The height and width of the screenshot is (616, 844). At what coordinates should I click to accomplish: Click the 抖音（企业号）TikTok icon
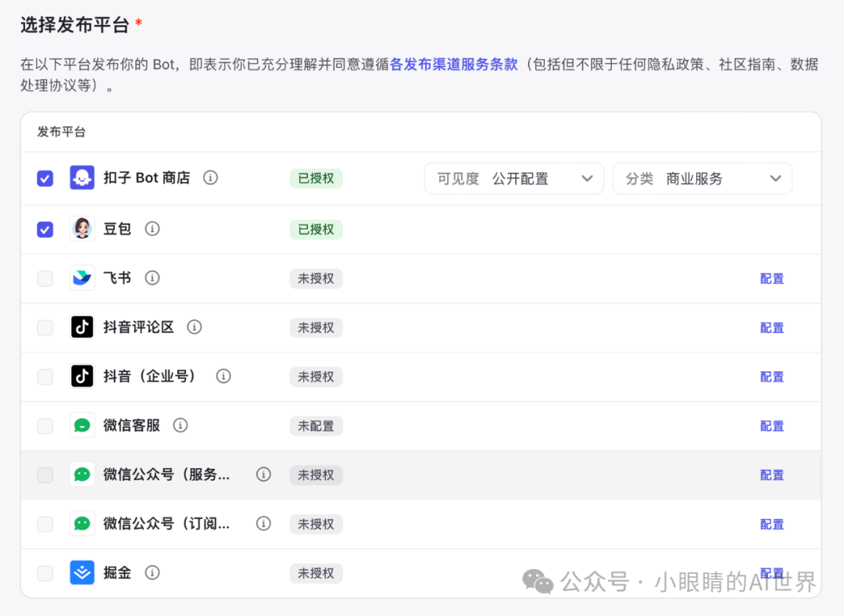[x=82, y=376]
